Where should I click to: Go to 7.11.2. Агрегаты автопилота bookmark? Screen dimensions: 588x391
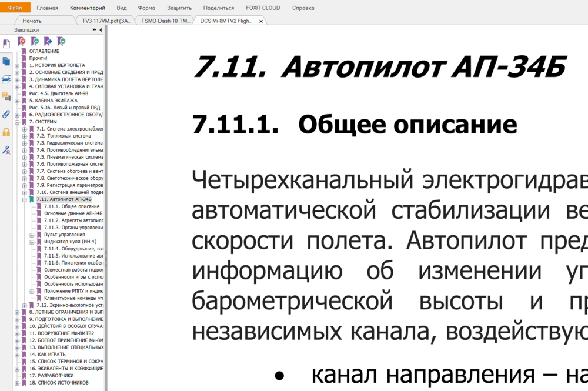tap(74, 221)
